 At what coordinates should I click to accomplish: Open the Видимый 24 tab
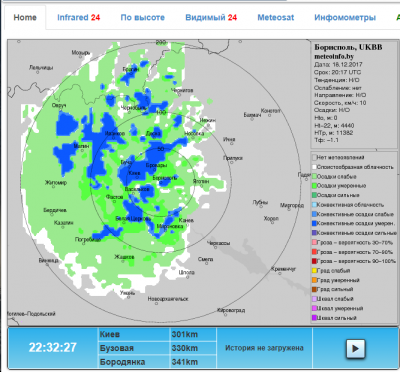pos(211,18)
